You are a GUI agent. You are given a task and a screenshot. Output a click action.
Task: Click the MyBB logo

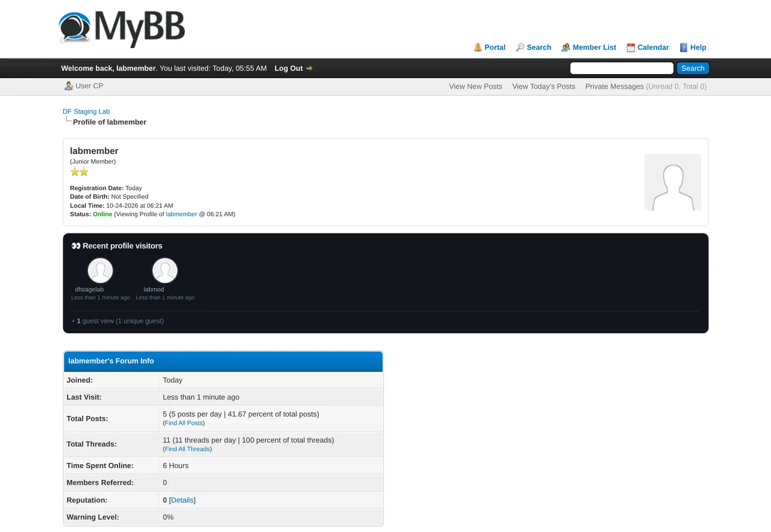pos(122,28)
